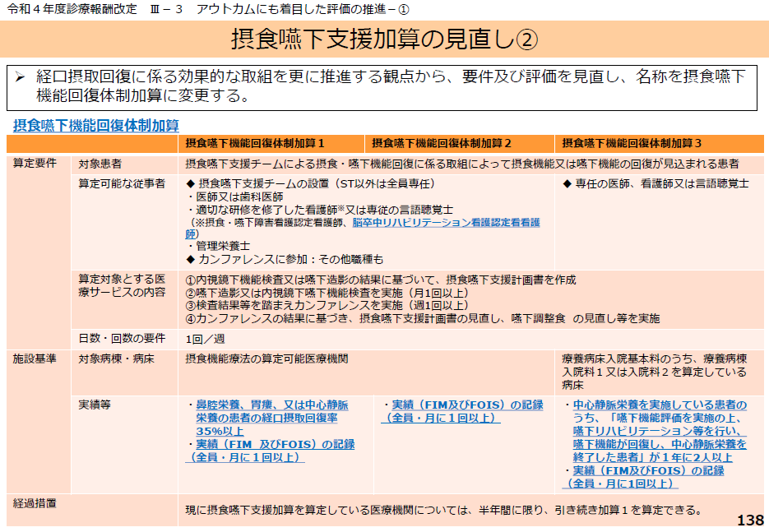Click the slide title 摂食嚥下支援加算の見直し②
This screenshot has height=532, width=769.
pyautogui.click(x=384, y=38)
